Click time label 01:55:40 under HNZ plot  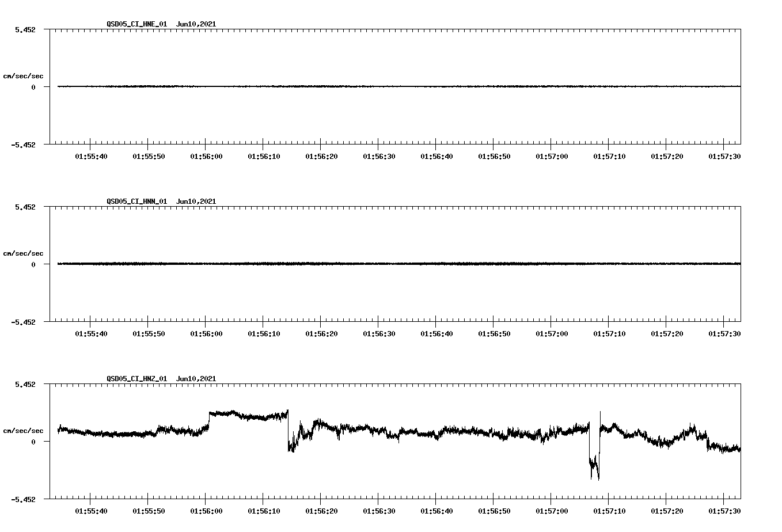[x=91, y=511]
